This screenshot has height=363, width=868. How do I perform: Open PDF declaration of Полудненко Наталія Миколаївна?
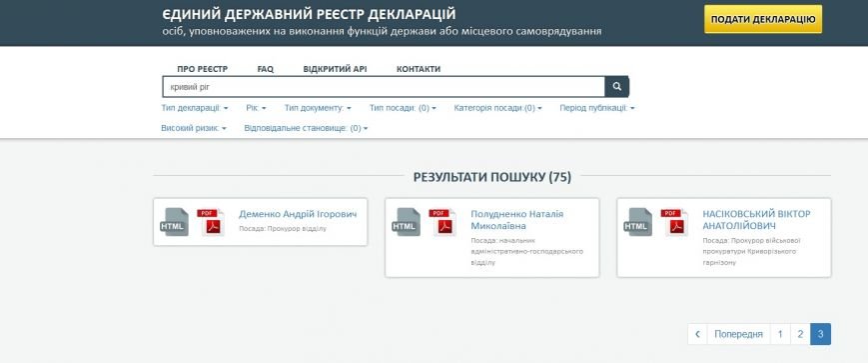(442, 222)
